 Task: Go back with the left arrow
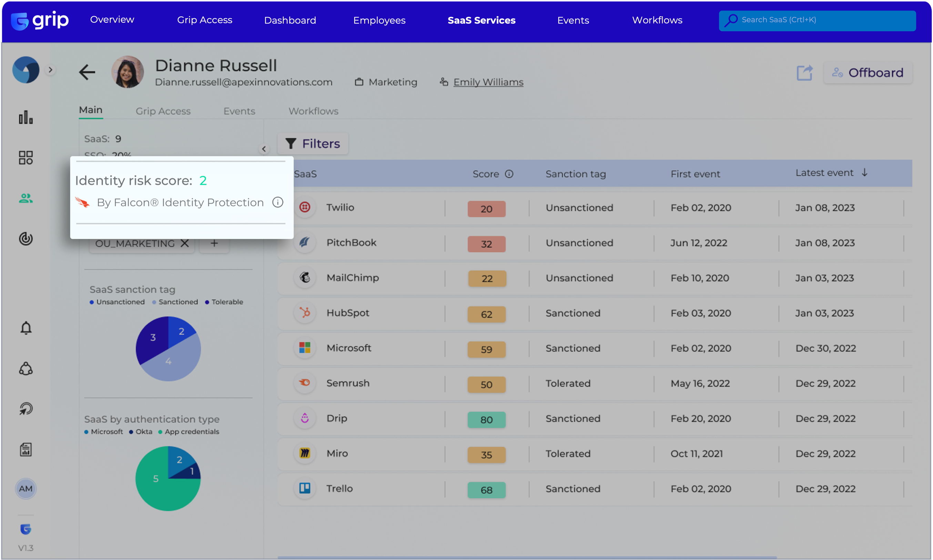click(87, 72)
